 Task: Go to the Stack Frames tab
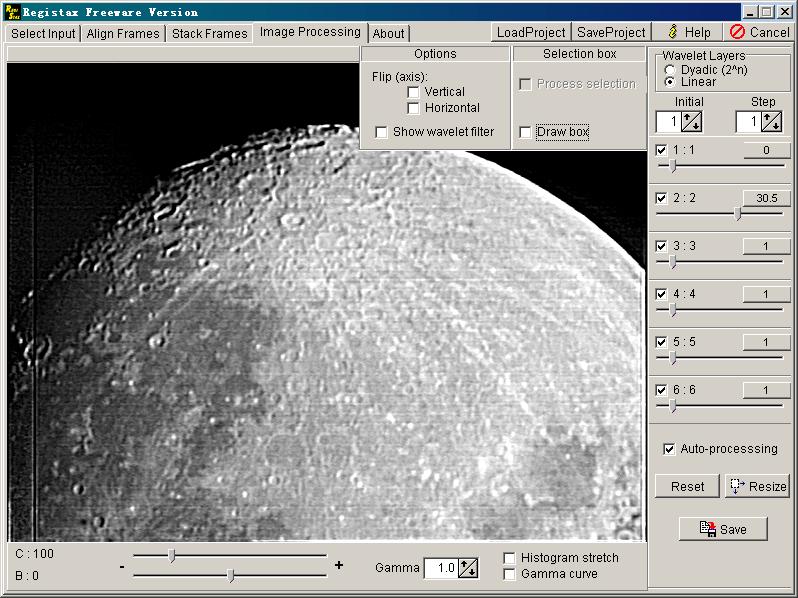click(209, 34)
